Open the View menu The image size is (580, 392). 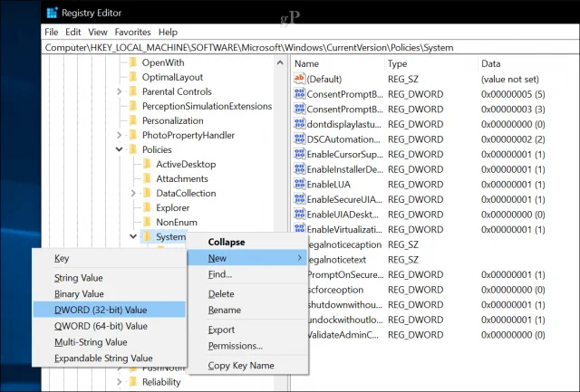98,33
